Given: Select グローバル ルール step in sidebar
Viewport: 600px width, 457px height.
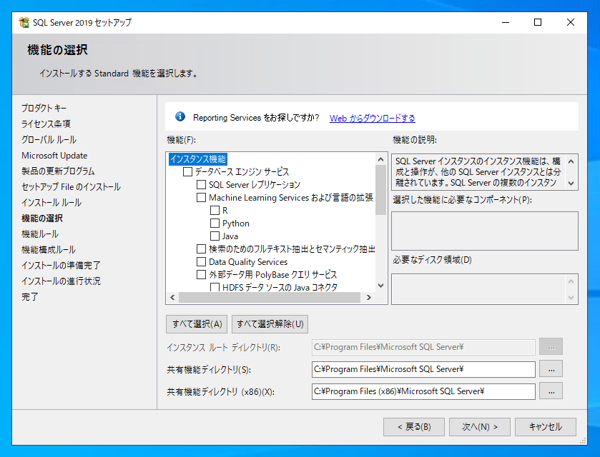Looking at the screenshot, I should [49, 140].
